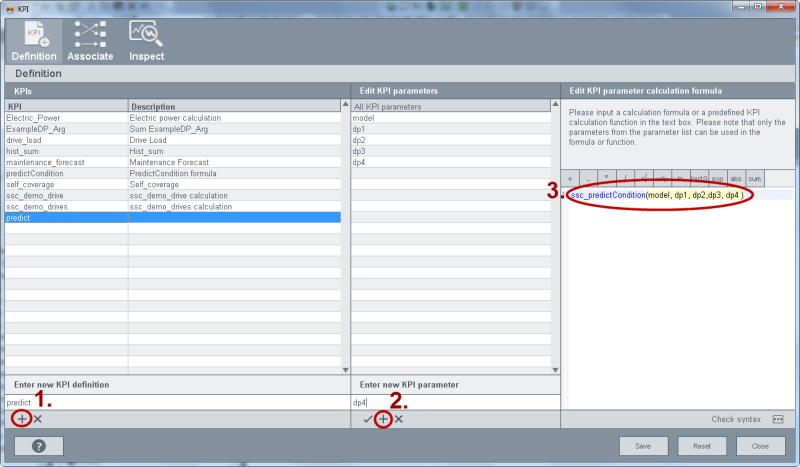Select the dp3 parameter
This screenshot has width=800, height=467.
(451, 151)
